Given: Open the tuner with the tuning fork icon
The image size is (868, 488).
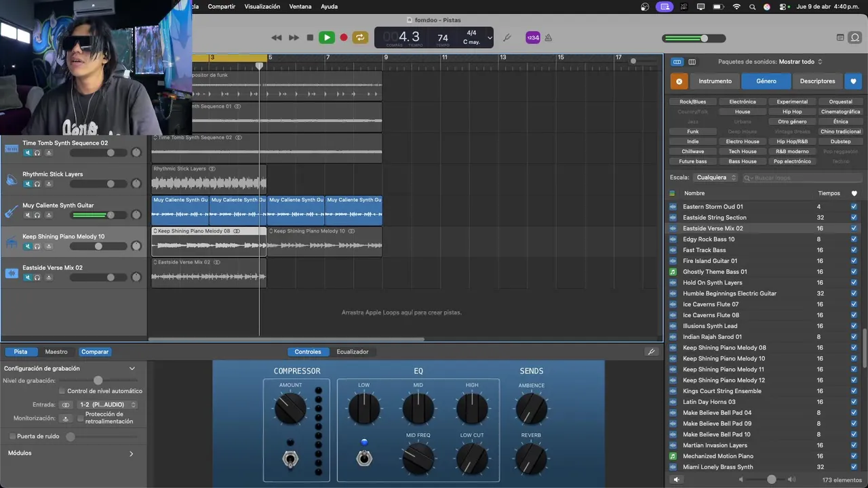Looking at the screenshot, I should coord(507,38).
